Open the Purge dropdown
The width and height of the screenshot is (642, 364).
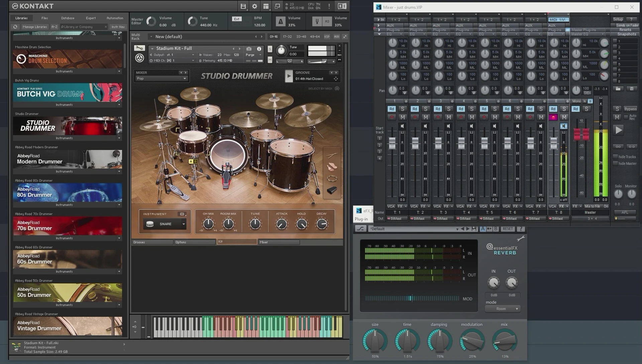253,55
